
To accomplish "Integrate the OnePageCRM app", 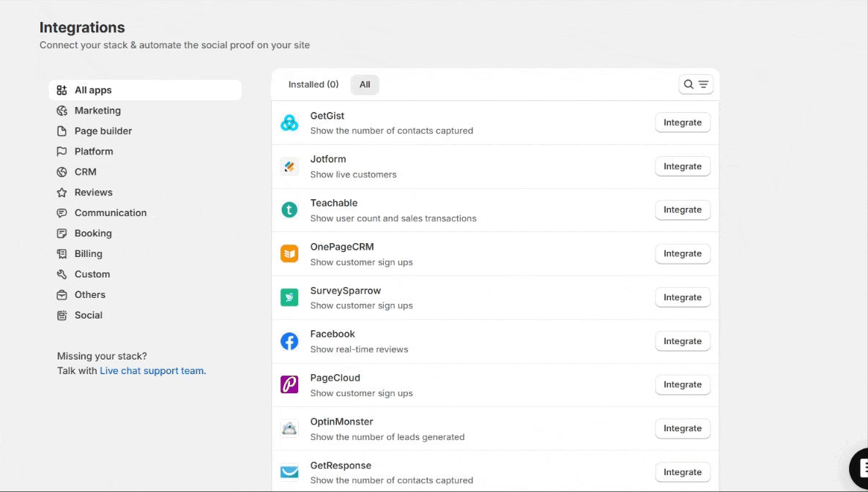I will pyautogui.click(x=683, y=254).
